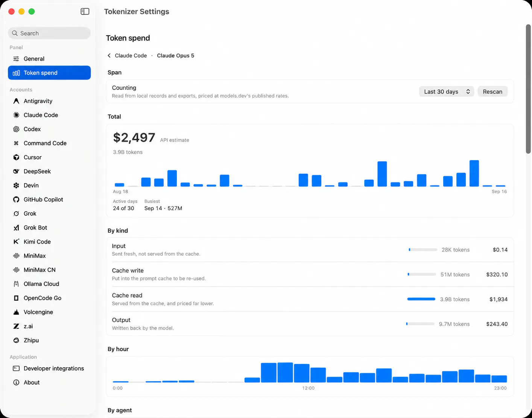Click the Kimi Code icon
Screen dimensions: 532x418
coord(16,242)
